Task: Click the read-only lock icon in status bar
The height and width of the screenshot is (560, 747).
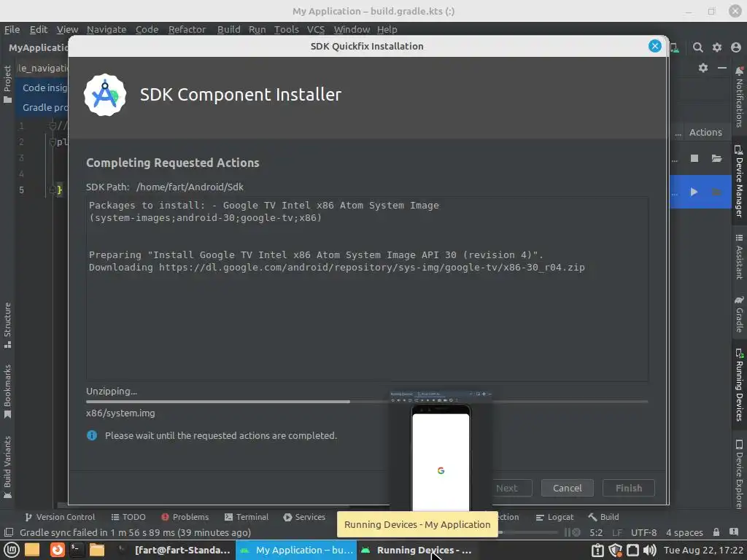Action: (x=716, y=532)
